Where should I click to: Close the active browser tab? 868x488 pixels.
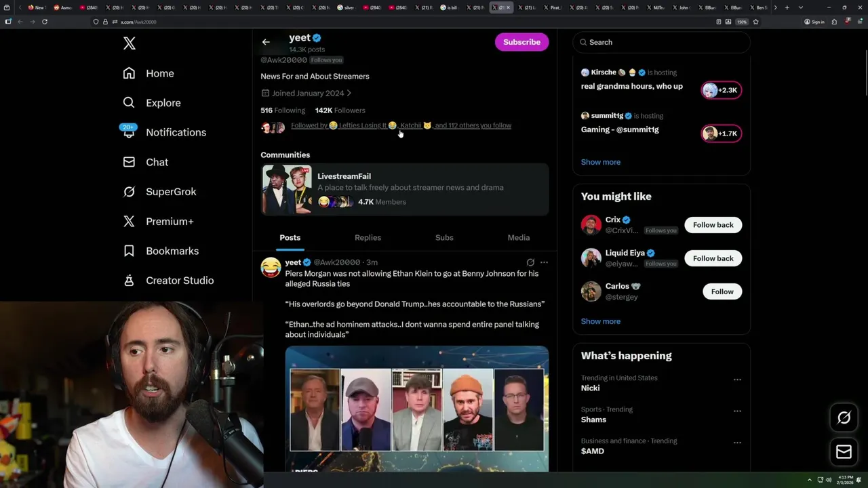509,7
